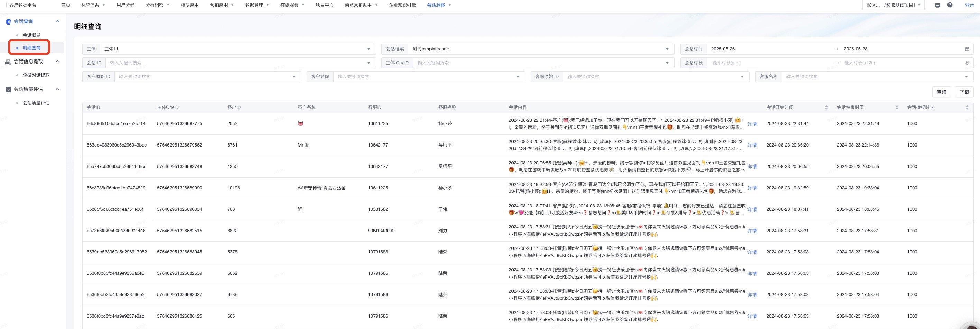The width and height of the screenshot is (980, 329).
Task: Collapse the 会话质量评估 sidebar group
Action: point(57,89)
